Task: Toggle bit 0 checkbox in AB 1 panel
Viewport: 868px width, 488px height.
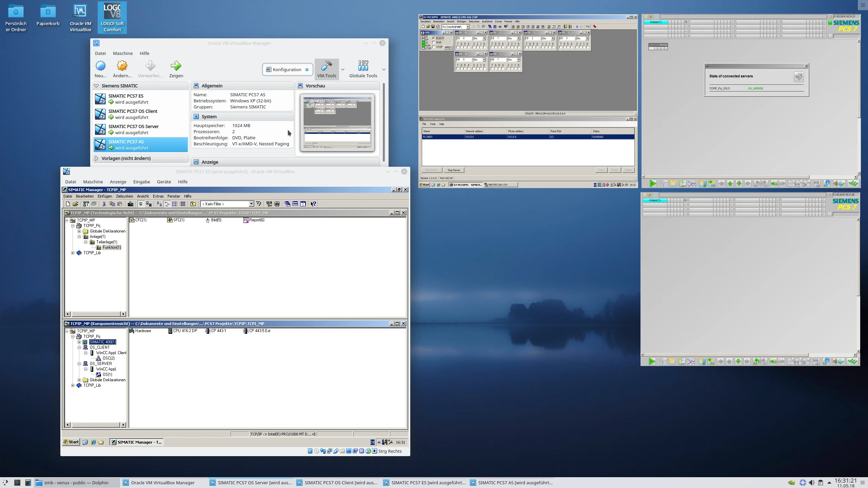Action: tap(519, 68)
